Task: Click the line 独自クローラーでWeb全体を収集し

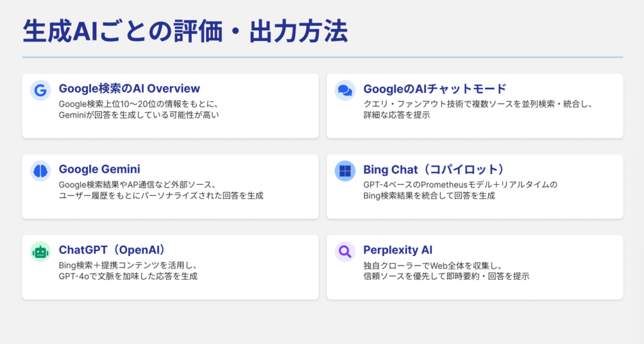Action: 433,265
